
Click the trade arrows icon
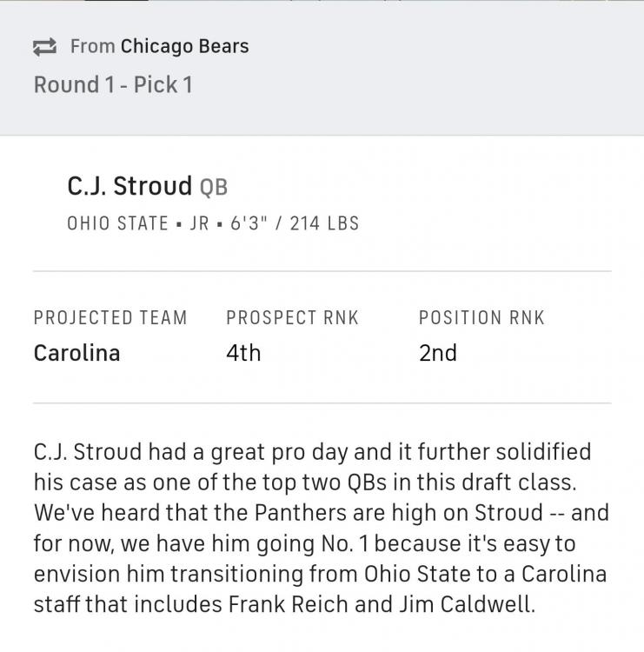tap(45, 47)
